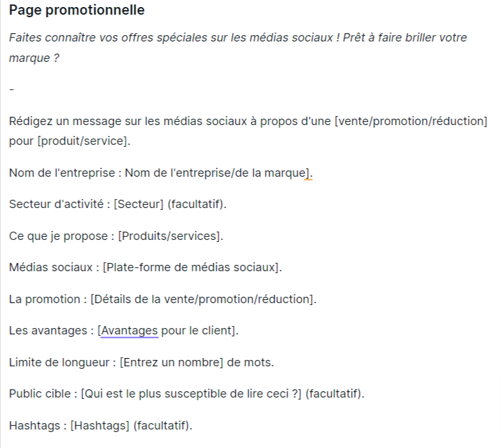Select the bracketed [Hashtags] placeholder
The height and width of the screenshot is (448, 500).
(100, 426)
